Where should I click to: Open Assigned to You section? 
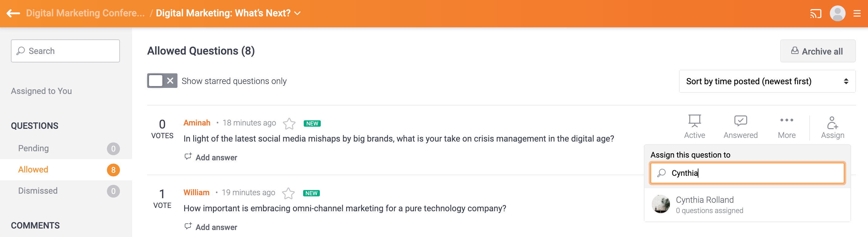pyautogui.click(x=41, y=91)
